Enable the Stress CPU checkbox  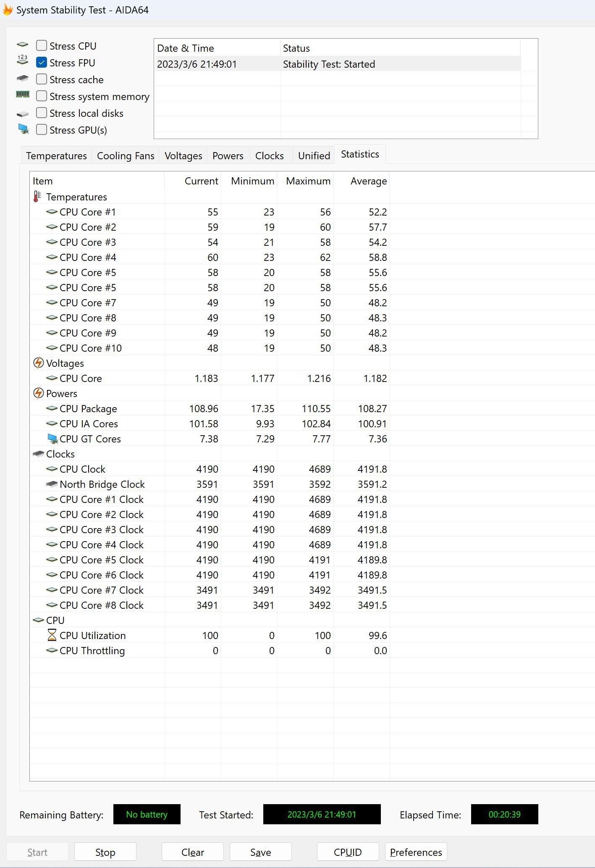42,45
